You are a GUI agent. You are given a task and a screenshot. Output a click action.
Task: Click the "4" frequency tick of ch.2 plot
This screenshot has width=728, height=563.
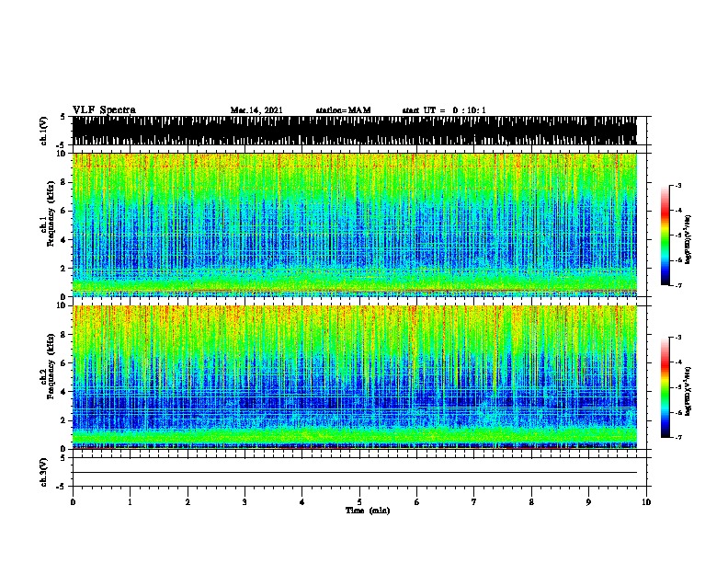pyautogui.click(x=63, y=392)
